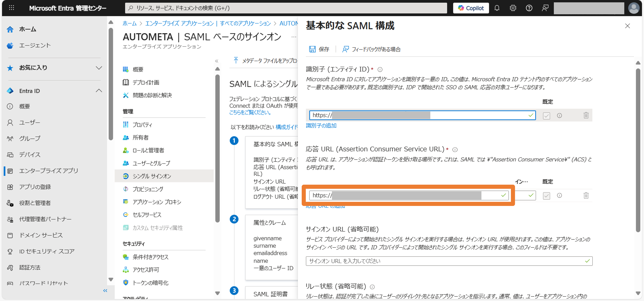This screenshot has width=644, height=301.
Task: Collapse the Entra ID section chevron
Action: [99, 91]
